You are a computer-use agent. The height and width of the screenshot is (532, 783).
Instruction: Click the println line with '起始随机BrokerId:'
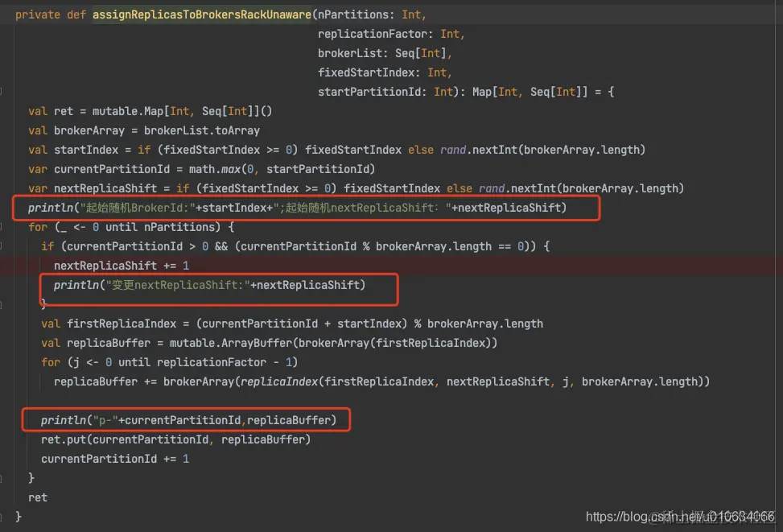297,208
